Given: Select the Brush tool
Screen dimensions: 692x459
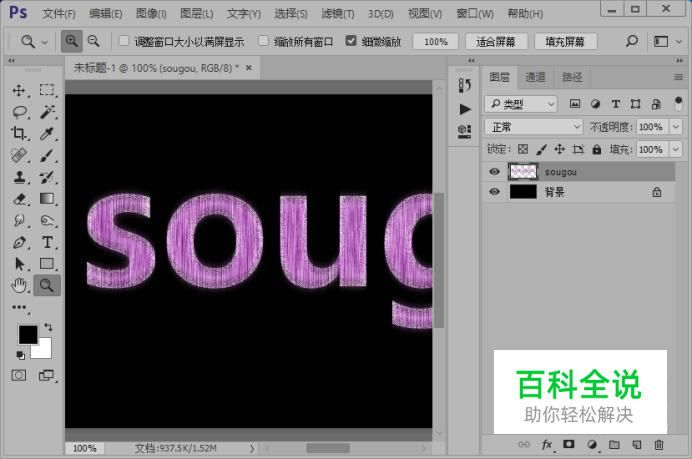Looking at the screenshot, I should click(47, 155).
